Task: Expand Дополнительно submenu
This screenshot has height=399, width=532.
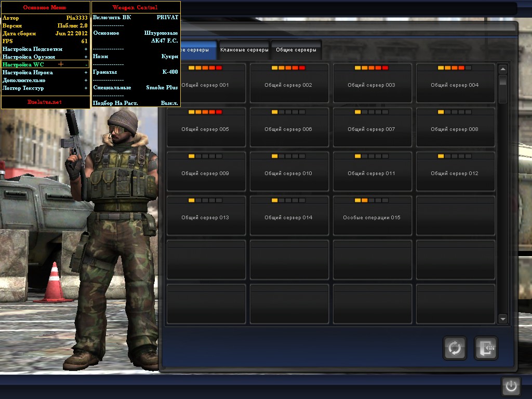Action: [45, 80]
